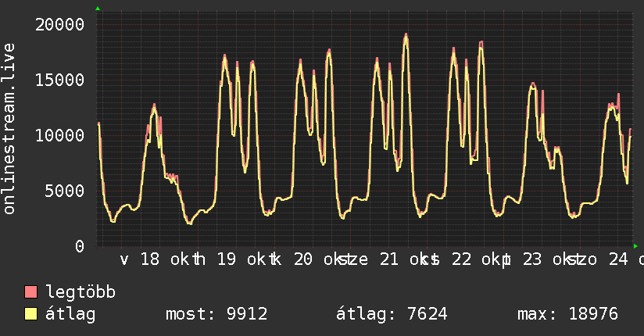Click the max: 18976 statistic

click(x=567, y=314)
